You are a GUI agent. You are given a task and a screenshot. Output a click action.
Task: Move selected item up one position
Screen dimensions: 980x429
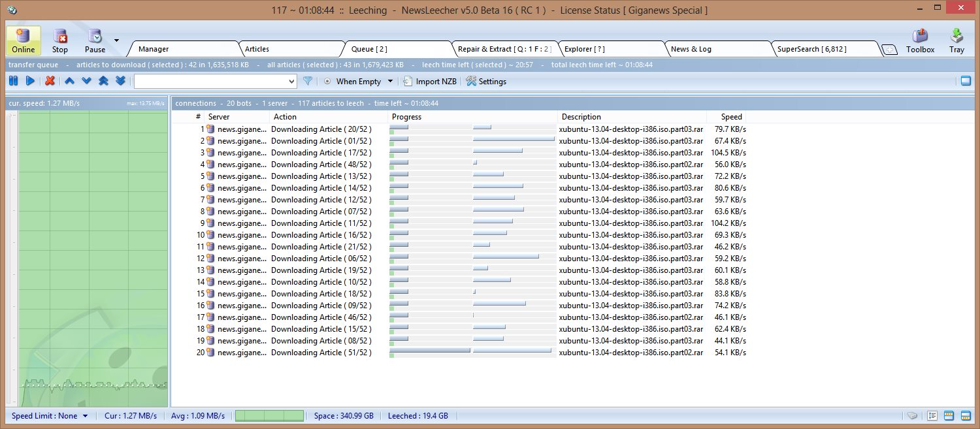[x=69, y=81]
